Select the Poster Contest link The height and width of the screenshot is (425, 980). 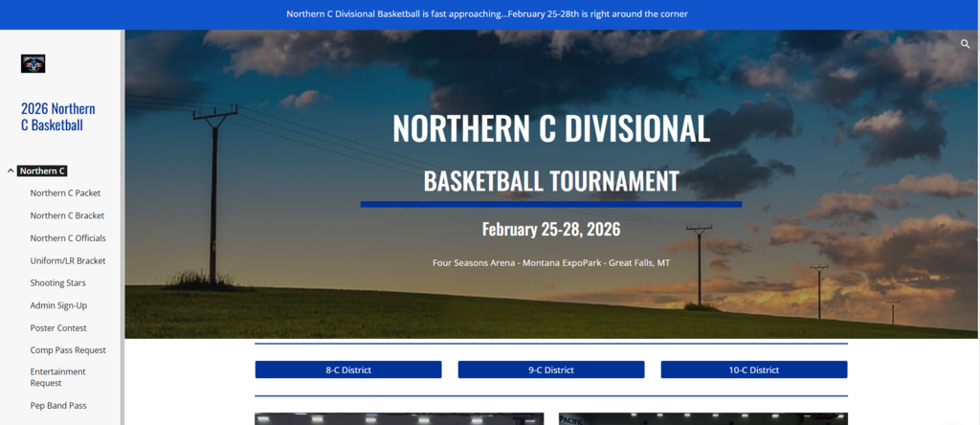click(x=58, y=327)
